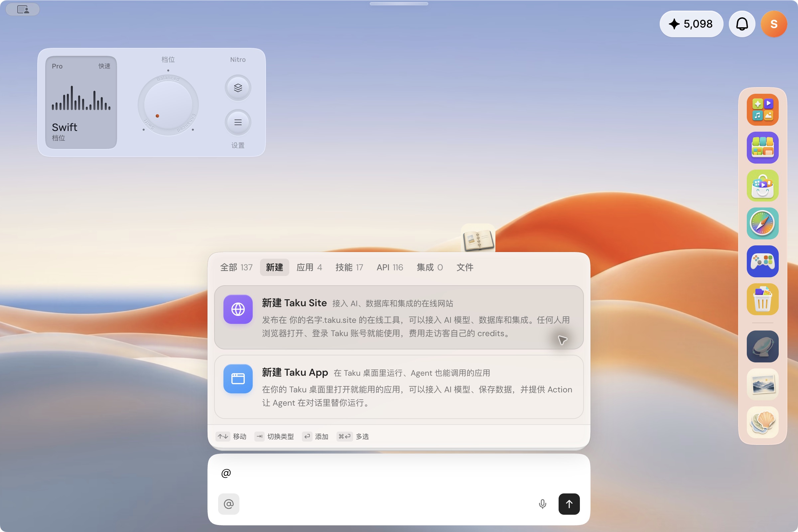Click into the message input field with @
Image resolution: width=798 pixels, height=532 pixels.
[399, 473]
